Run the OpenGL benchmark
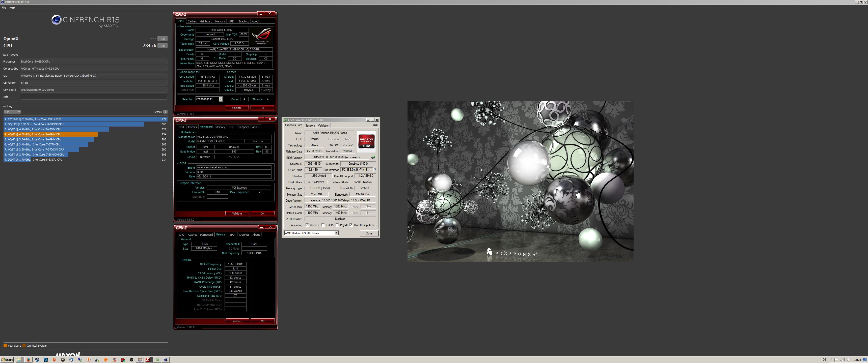Image resolution: width=868 pixels, height=363 pixels. coord(162,39)
